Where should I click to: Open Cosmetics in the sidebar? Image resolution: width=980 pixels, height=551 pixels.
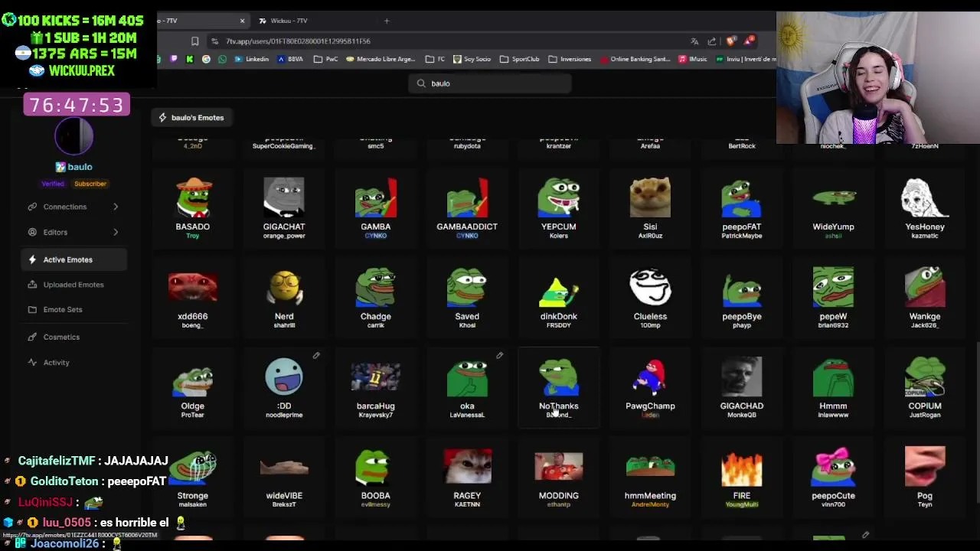coord(73,337)
